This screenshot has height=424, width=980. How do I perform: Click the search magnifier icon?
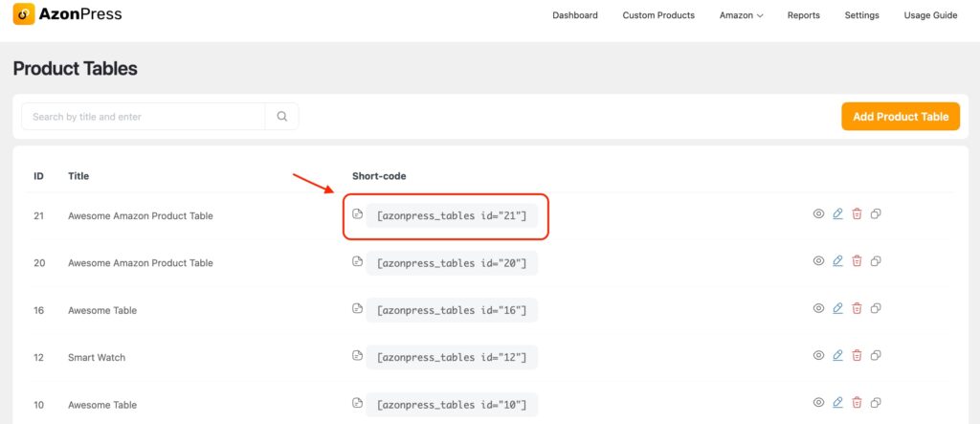coord(282,117)
